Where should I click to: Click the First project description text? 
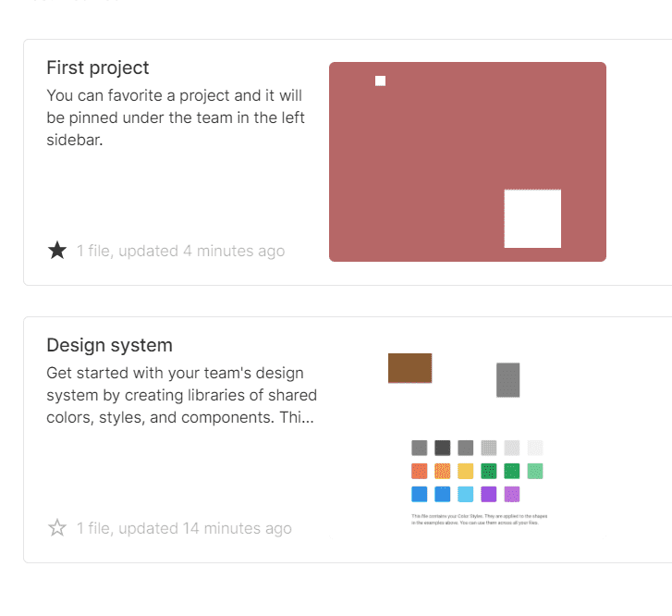[x=176, y=117]
